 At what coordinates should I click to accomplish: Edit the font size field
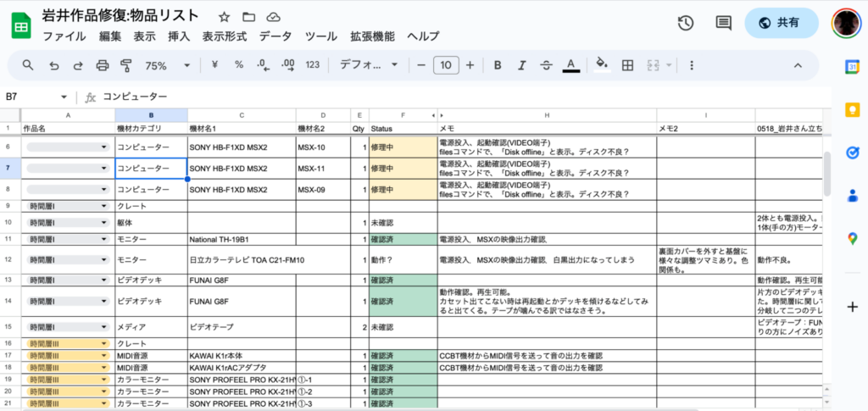pos(446,65)
